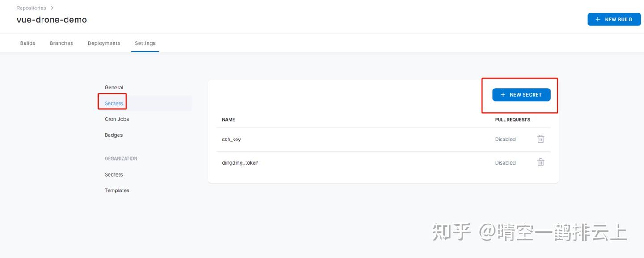
Task: Open the Cron Jobs section
Action: 117,119
